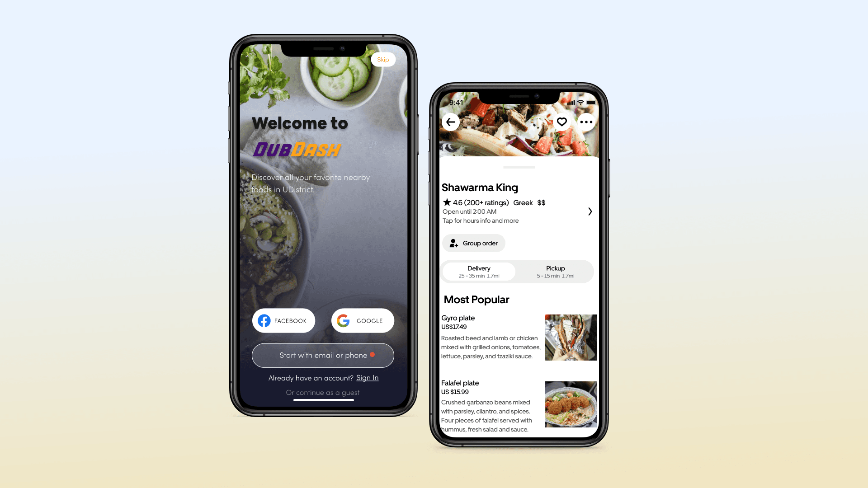Tap the three-dot more options icon

tap(585, 122)
